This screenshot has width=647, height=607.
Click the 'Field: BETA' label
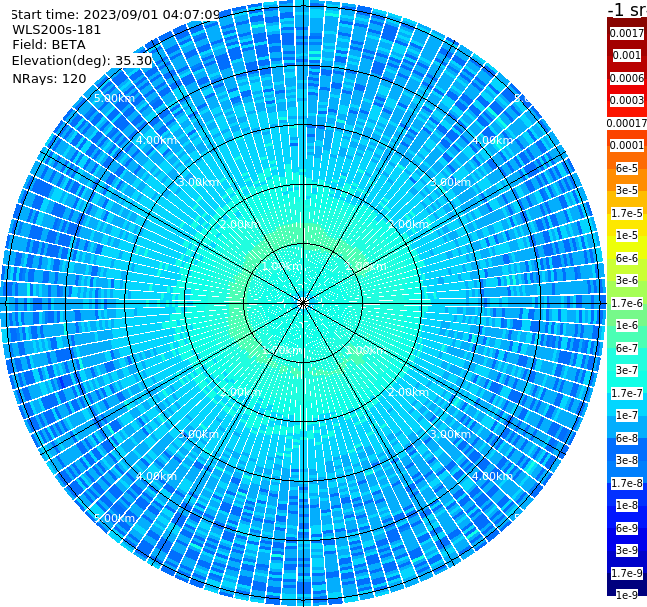tap(49, 45)
